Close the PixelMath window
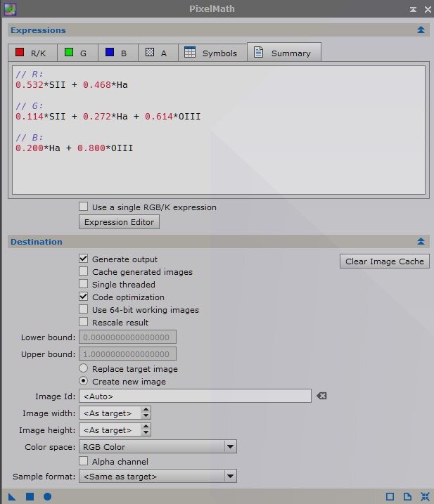This screenshot has height=504, width=434. coord(428,10)
